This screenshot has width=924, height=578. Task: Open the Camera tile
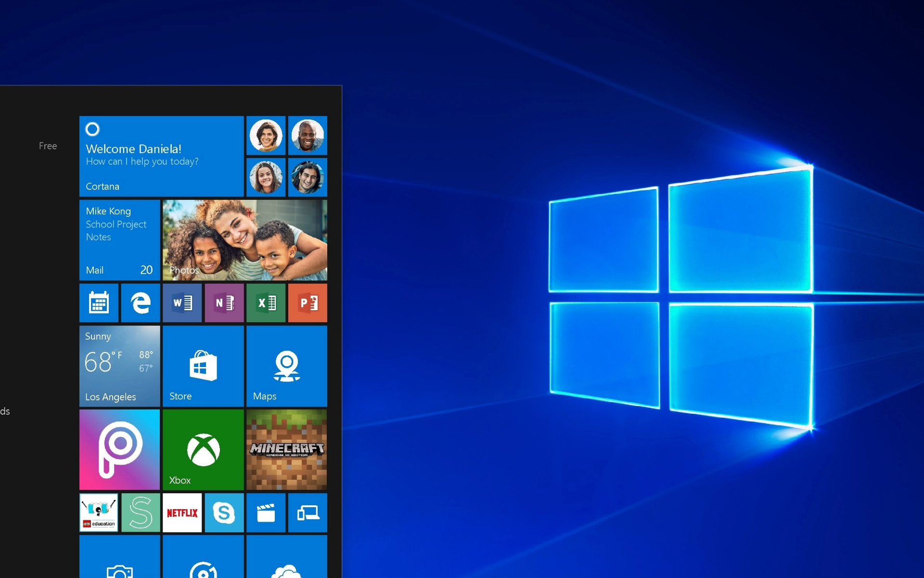(x=119, y=557)
